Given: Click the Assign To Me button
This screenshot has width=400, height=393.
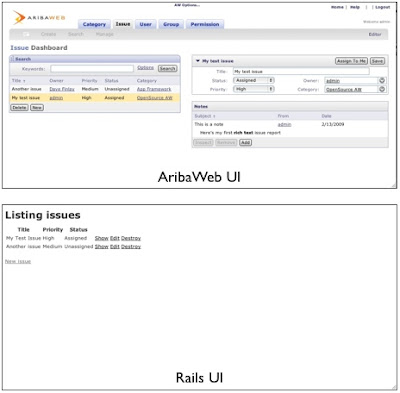Looking at the screenshot, I should [x=351, y=61].
